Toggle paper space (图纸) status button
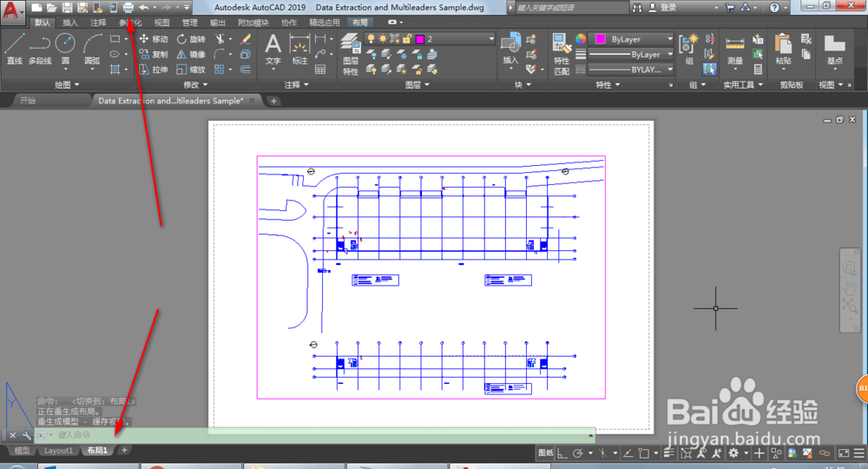 click(x=545, y=453)
